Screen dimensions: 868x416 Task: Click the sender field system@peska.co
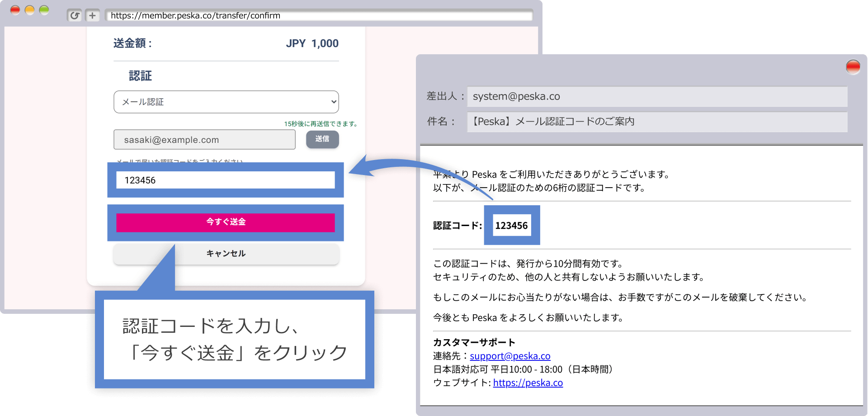[657, 96]
